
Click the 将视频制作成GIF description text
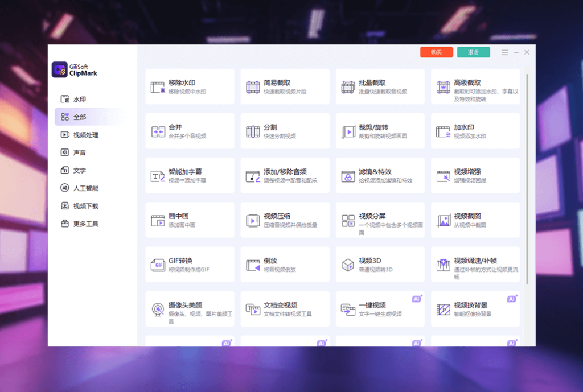coord(189,269)
